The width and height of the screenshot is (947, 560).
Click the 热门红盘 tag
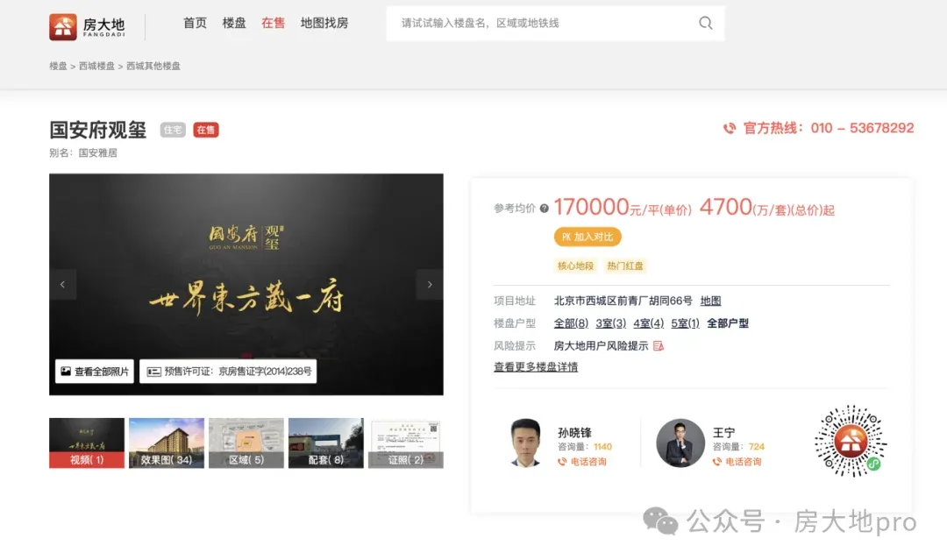click(625, 266)
